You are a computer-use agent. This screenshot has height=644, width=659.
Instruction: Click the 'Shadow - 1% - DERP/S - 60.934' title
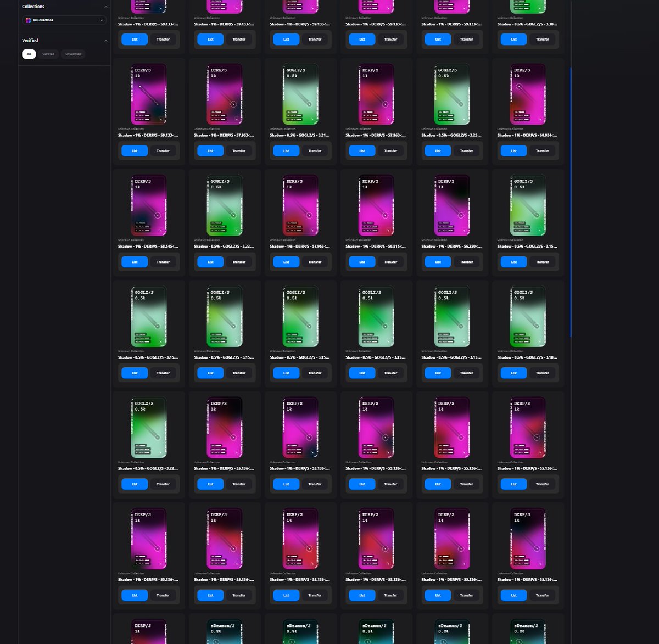(x=527, y=135)
